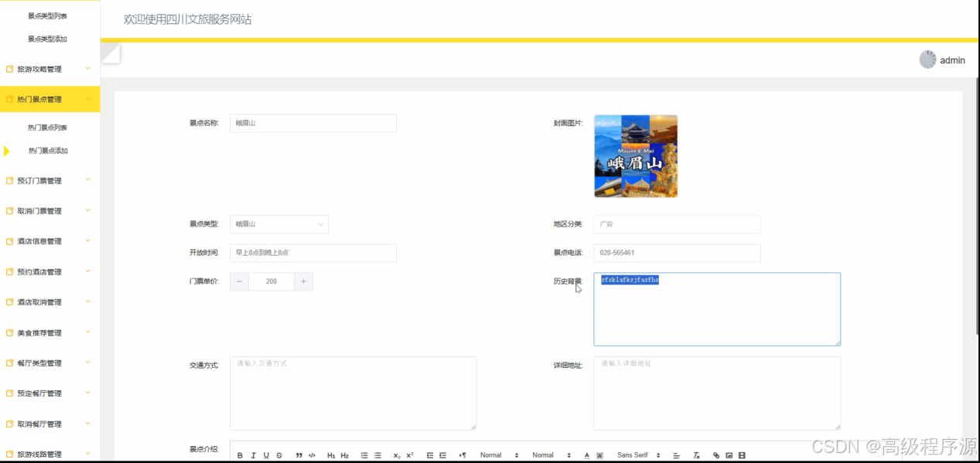The image size is (980, 463).
Task: Click 地区分类 field showing 广安
Action: click(678, 224)
